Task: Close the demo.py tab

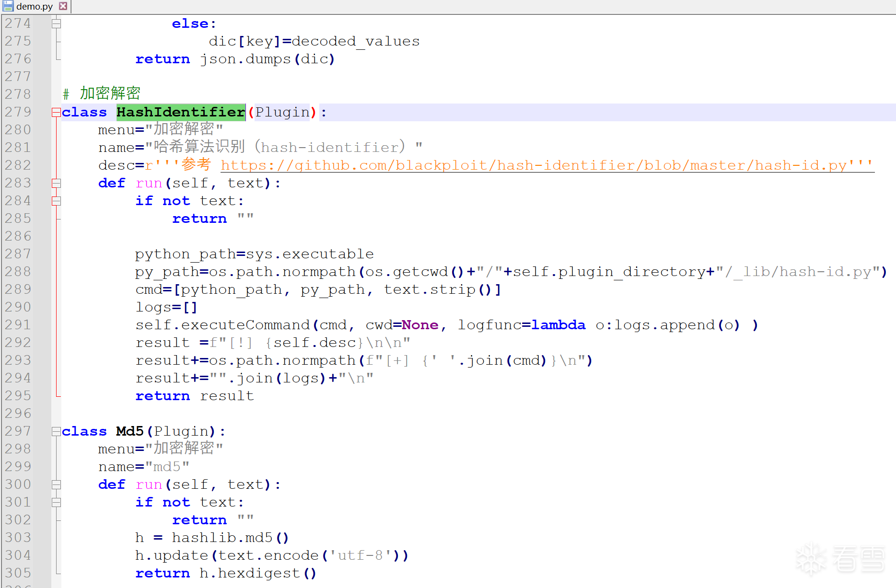Action: (63, 6)
